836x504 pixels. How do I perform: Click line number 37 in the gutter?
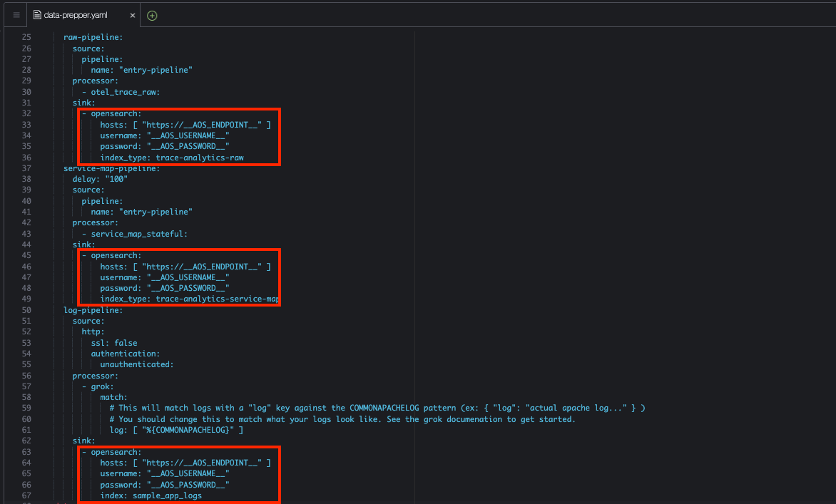(26, 168)
